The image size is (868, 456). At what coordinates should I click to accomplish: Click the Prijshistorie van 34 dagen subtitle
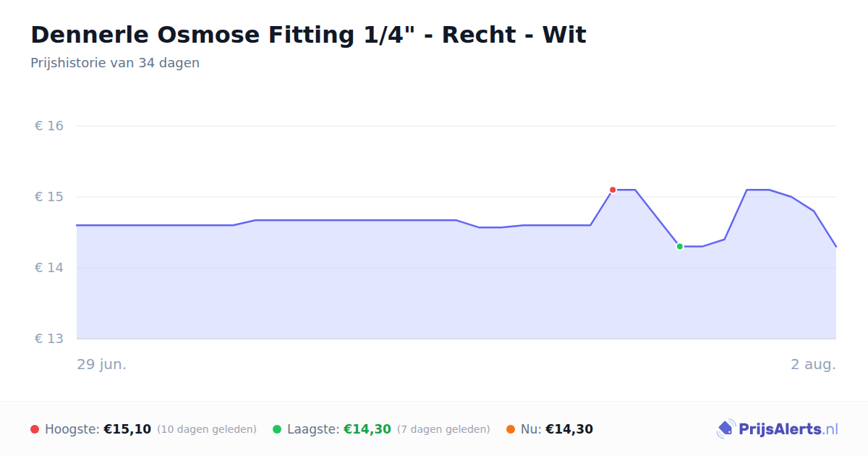(x=115, y=63)
